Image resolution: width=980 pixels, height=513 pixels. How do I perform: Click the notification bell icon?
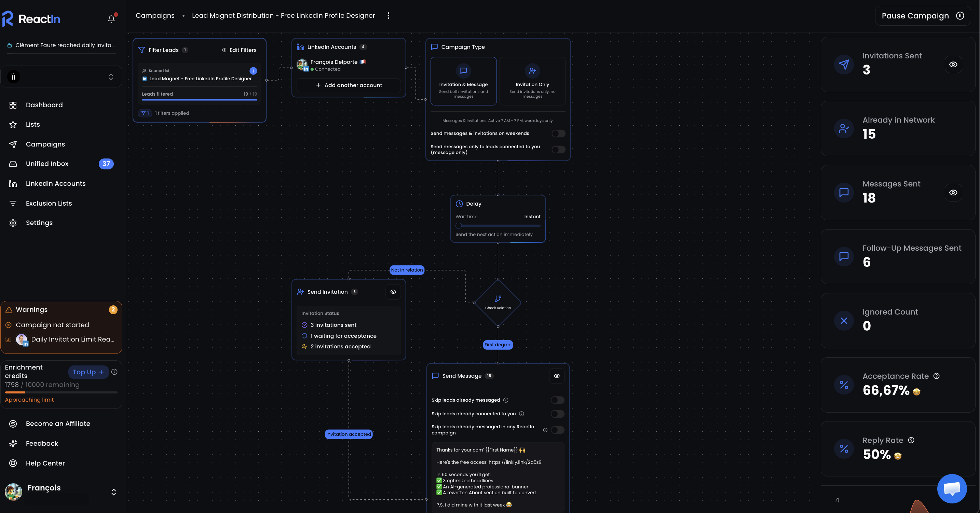pos(111,19)
